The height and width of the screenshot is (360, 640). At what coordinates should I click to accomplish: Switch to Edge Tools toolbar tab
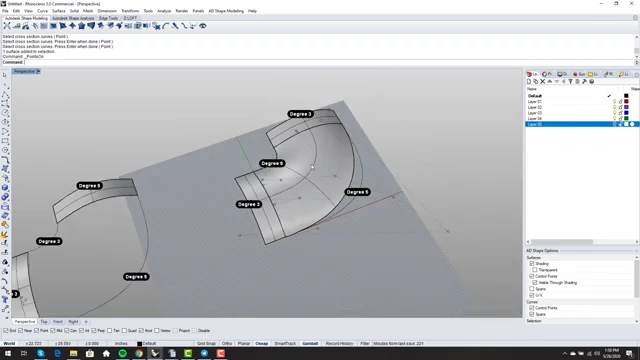[109, 18]
